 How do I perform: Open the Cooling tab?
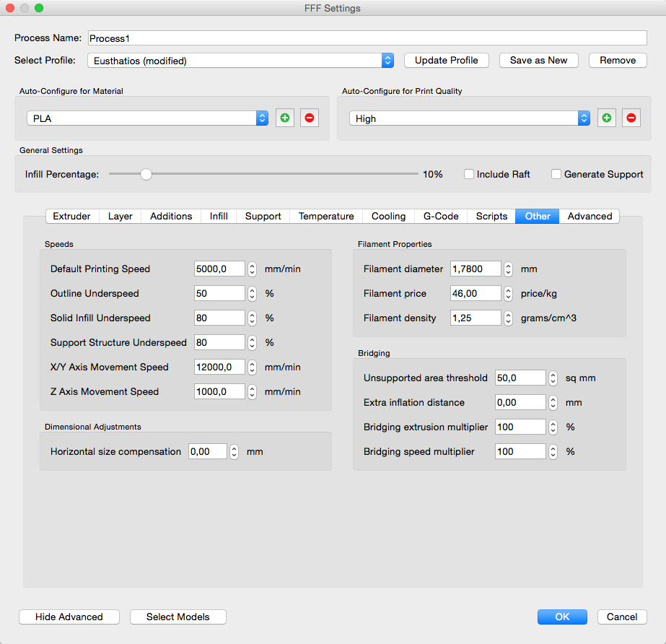click(x=388, y=217)
